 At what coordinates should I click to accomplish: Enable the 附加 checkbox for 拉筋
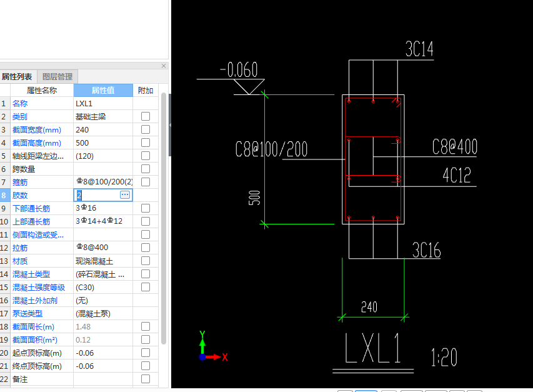point(146,248)
